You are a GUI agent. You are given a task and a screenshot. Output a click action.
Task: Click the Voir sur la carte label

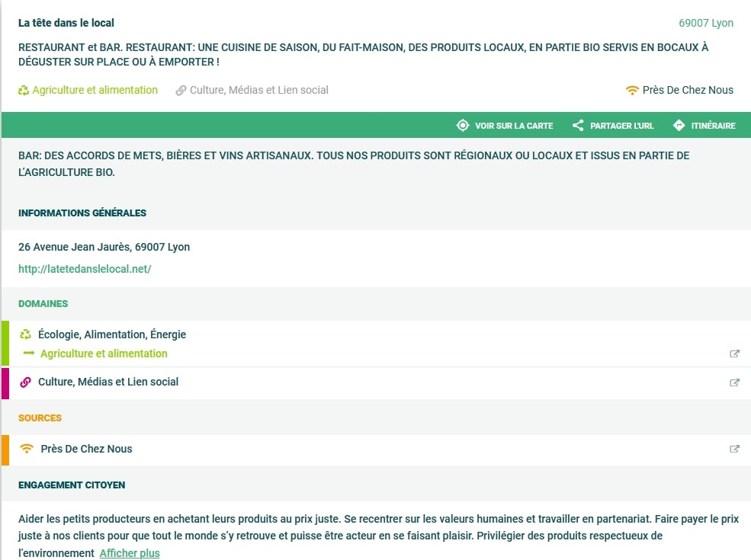(x=514, y=126)
